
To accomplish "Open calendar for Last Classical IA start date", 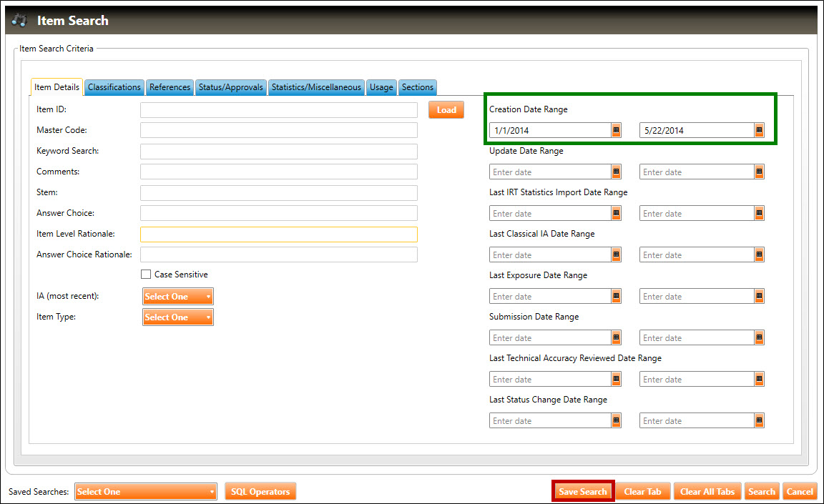I will click(616, 255).
